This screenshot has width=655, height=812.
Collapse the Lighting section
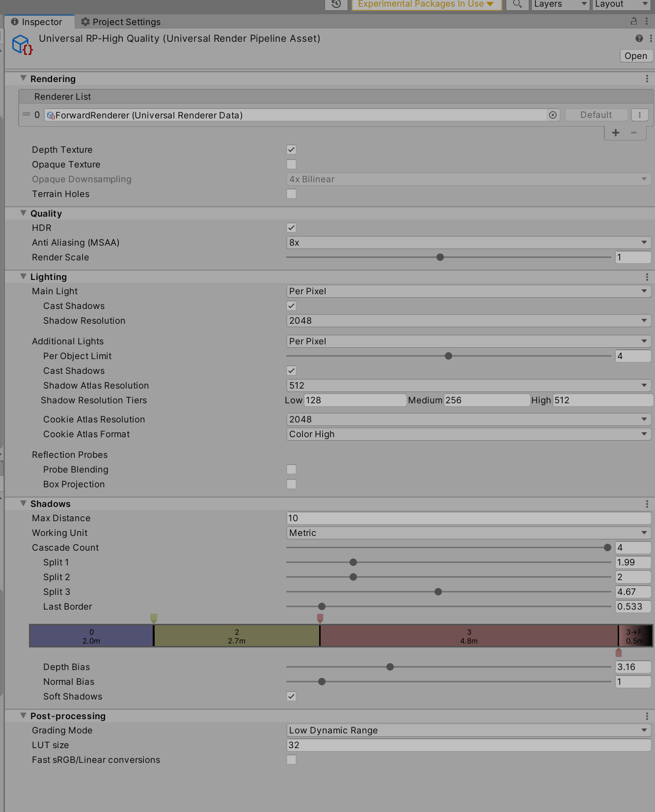(x=23, y=277)
